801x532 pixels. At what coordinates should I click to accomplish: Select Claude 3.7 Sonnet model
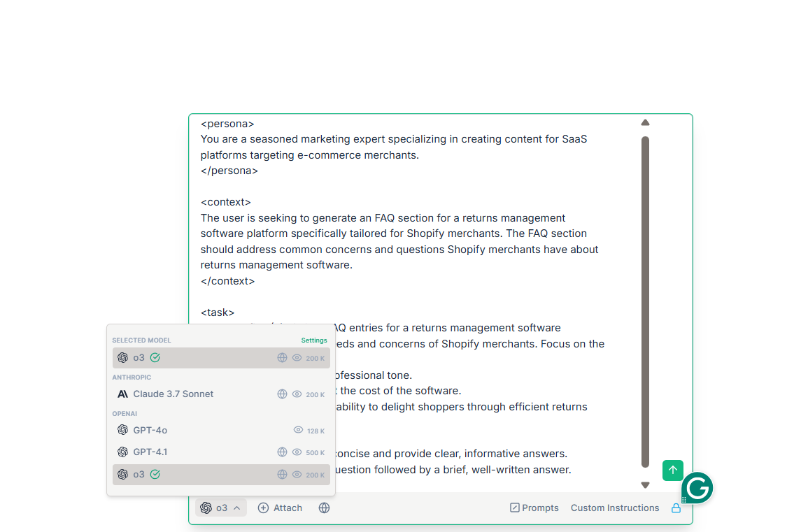tap(221, 394)
